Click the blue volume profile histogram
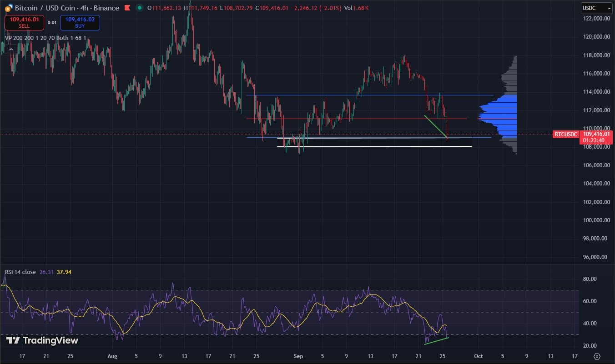This screenshot has width=615, height=364. coord(500,114)
